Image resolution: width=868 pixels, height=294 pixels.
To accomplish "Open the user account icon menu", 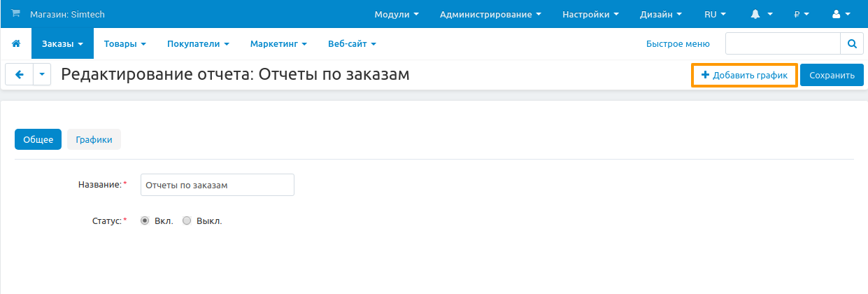I will coord(841,14).
